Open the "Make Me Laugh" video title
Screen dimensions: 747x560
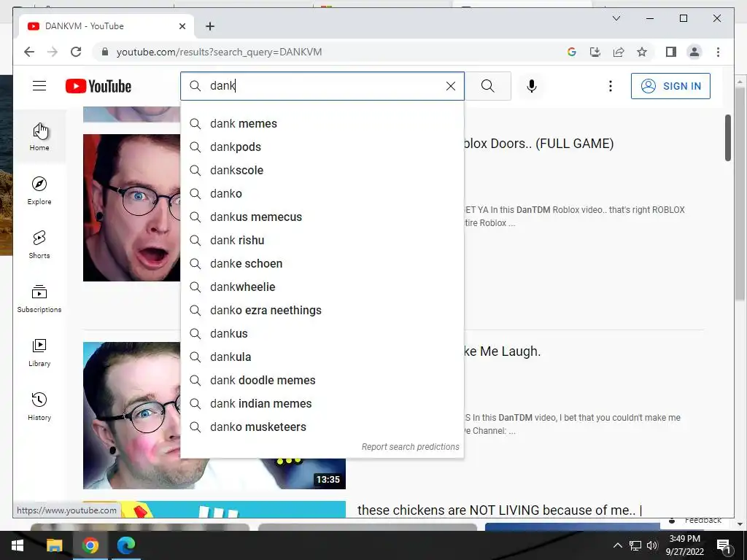click(503, 351)
